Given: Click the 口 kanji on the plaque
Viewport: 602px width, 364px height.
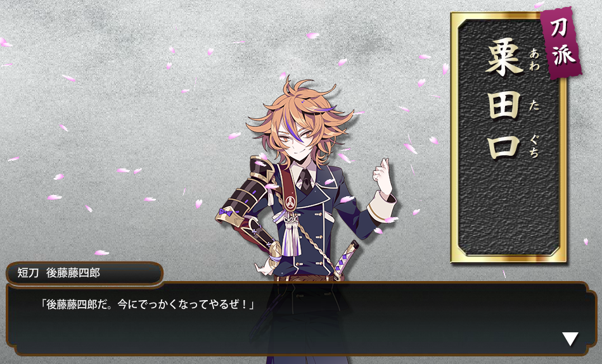Looking at the screenshot, I should pyautogui.click(x=504, y=147).
